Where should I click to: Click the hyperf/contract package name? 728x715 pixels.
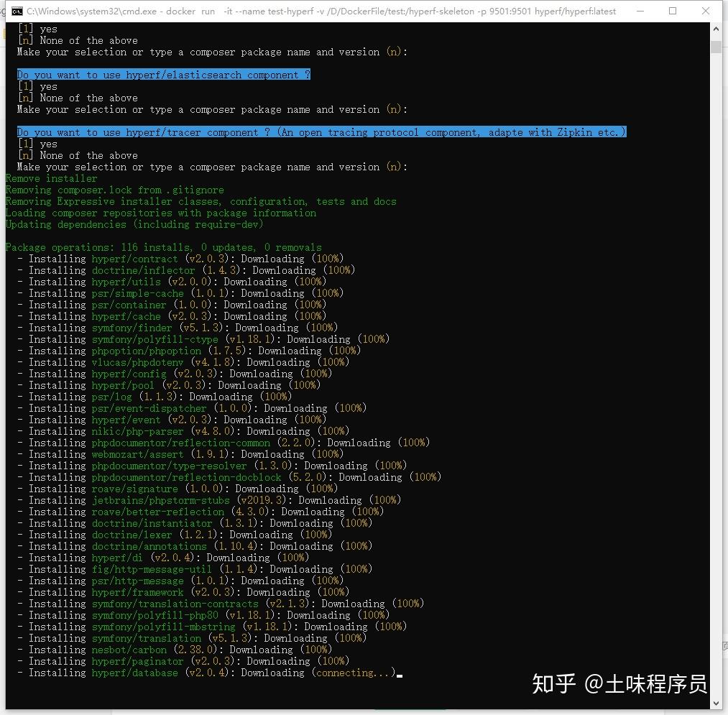[135, 258]
